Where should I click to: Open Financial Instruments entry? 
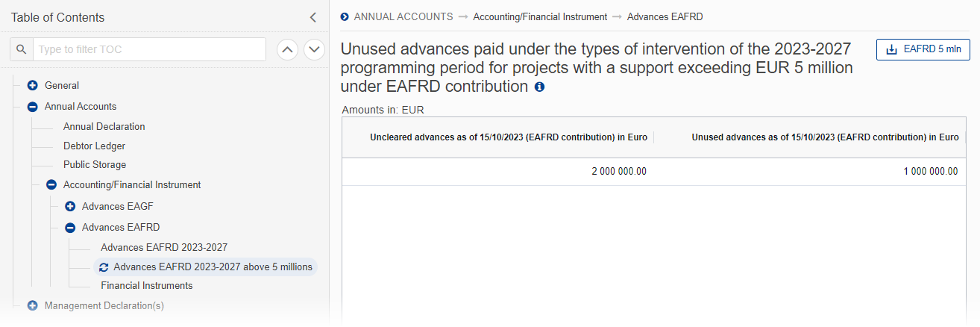(146, 286)
